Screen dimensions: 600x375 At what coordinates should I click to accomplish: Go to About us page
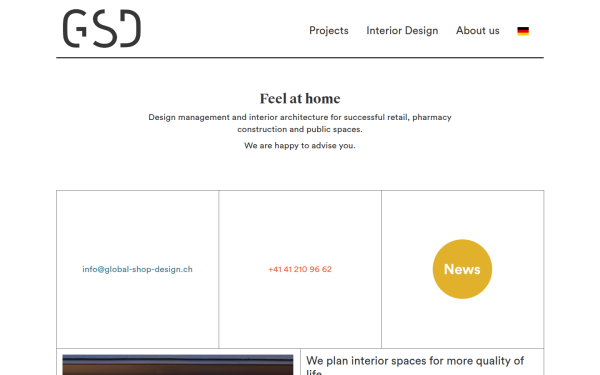coord(478,31)
